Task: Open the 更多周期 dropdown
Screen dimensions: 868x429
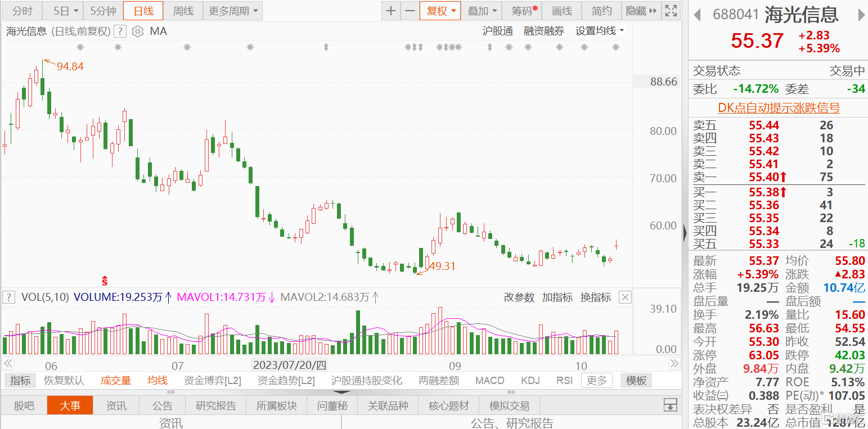Action: pyautogui.click(x=233, y=11)
